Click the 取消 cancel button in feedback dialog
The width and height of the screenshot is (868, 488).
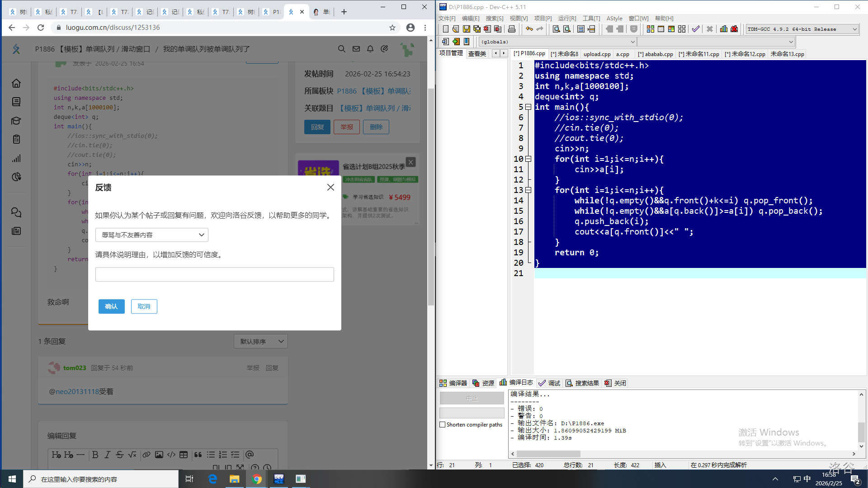coord(144,306)
